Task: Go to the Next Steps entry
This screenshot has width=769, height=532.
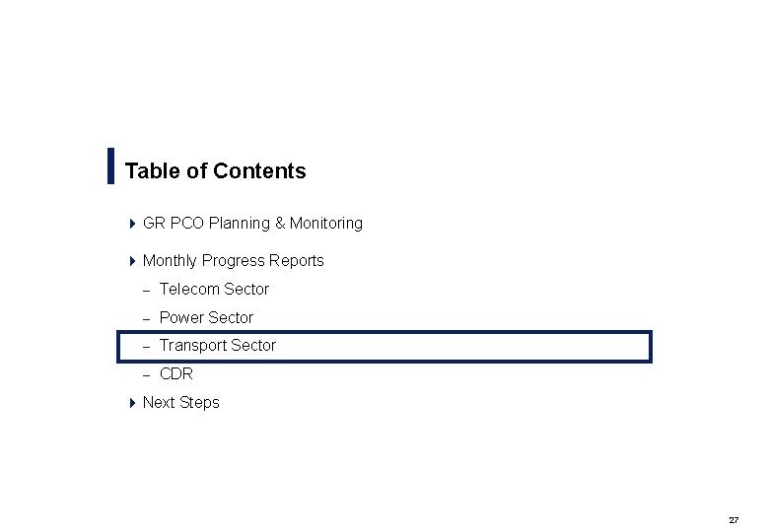Action: (181, 403)
